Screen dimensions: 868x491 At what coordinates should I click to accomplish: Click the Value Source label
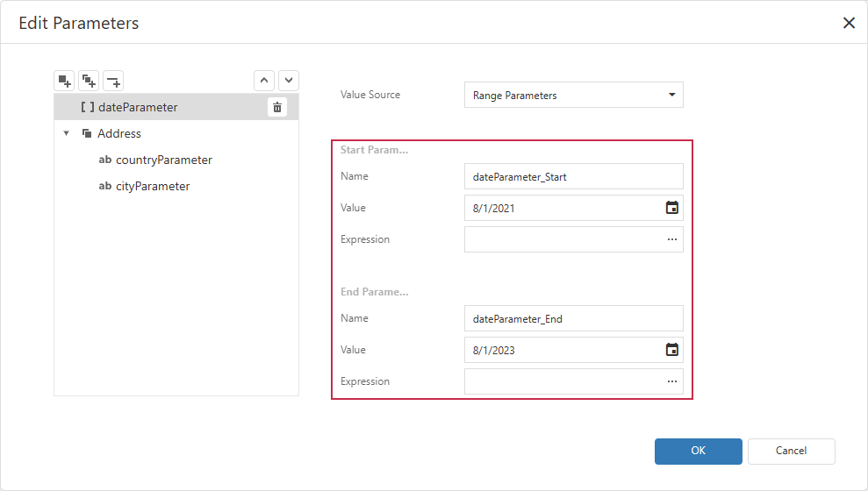click(369, 95)
